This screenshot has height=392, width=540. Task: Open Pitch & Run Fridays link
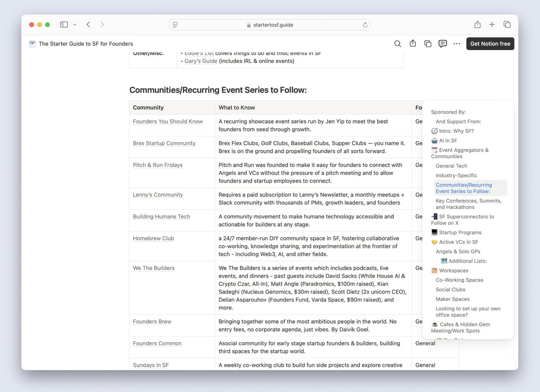coord(157,165)
